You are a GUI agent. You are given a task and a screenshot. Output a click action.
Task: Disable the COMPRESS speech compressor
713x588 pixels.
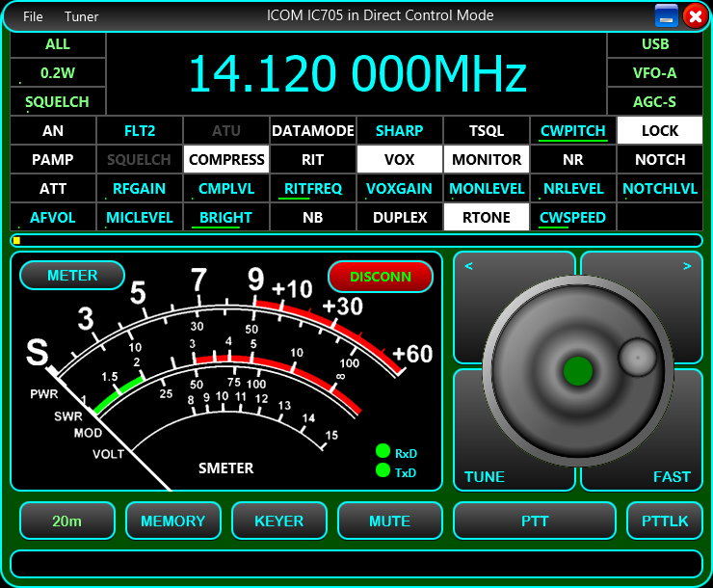(226, 159)
